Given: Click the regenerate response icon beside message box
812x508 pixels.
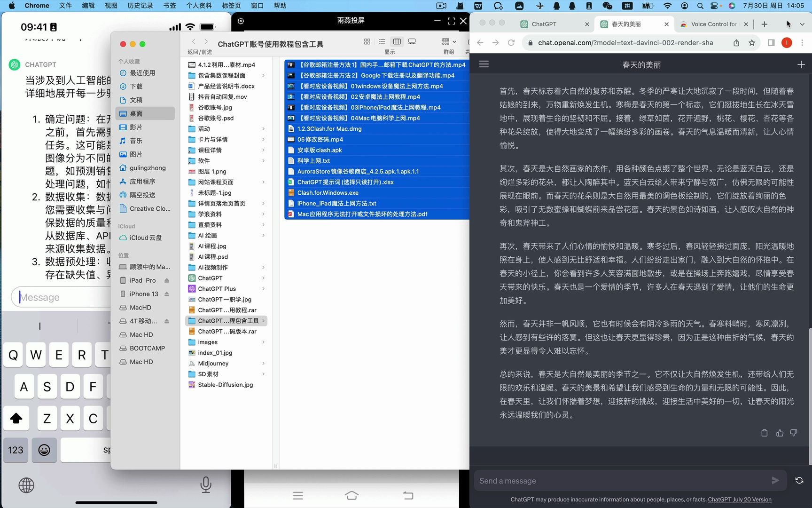Looking at the screenshot, I should coord(799,480).
